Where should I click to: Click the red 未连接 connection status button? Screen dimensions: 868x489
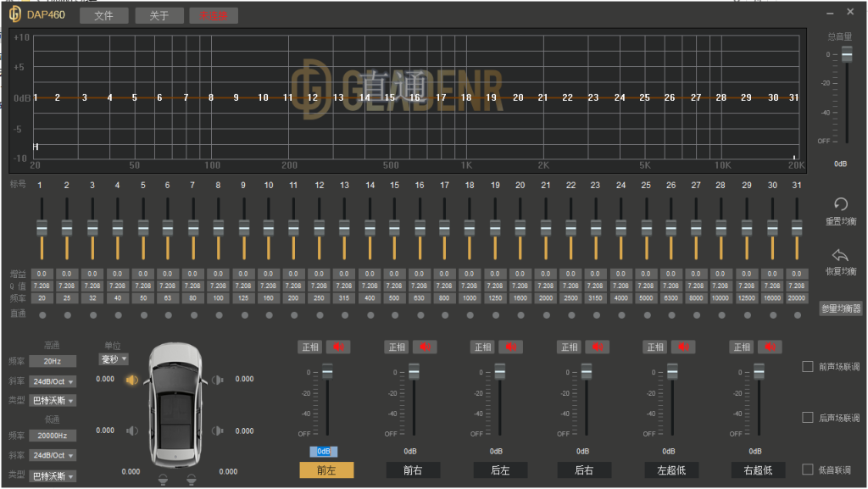pyautogui.click(x=214, y=15)
